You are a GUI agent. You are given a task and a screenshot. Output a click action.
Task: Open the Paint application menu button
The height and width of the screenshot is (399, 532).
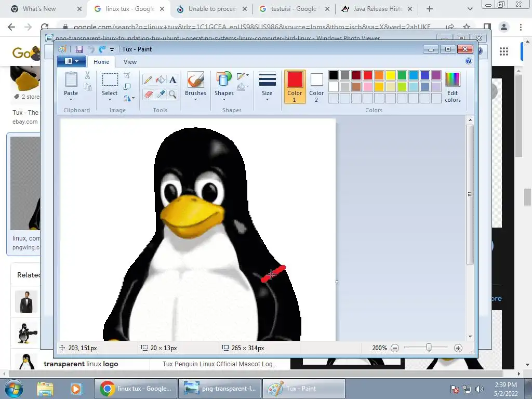[x=72, y=61]
